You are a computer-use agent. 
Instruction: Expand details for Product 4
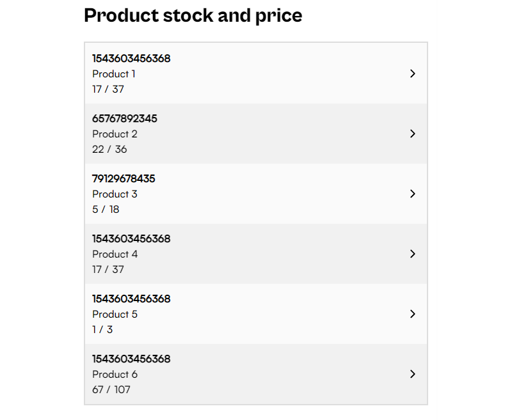(x=413, y=254)
